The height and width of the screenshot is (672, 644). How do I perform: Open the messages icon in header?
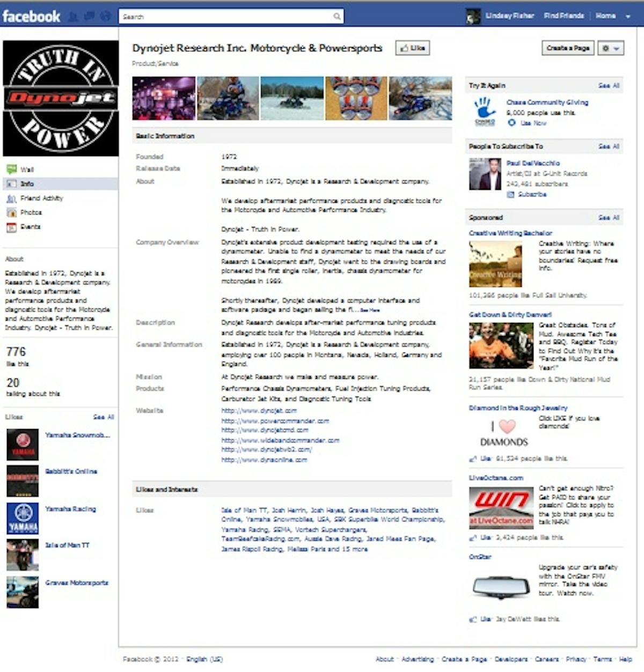pyautogui.click(x=89, y=17)
